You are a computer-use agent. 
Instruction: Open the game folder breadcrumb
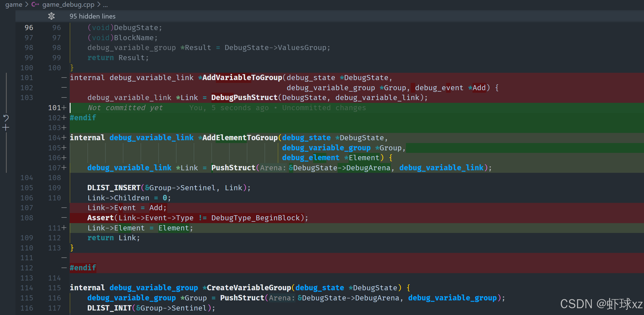[x=13, y=4]
